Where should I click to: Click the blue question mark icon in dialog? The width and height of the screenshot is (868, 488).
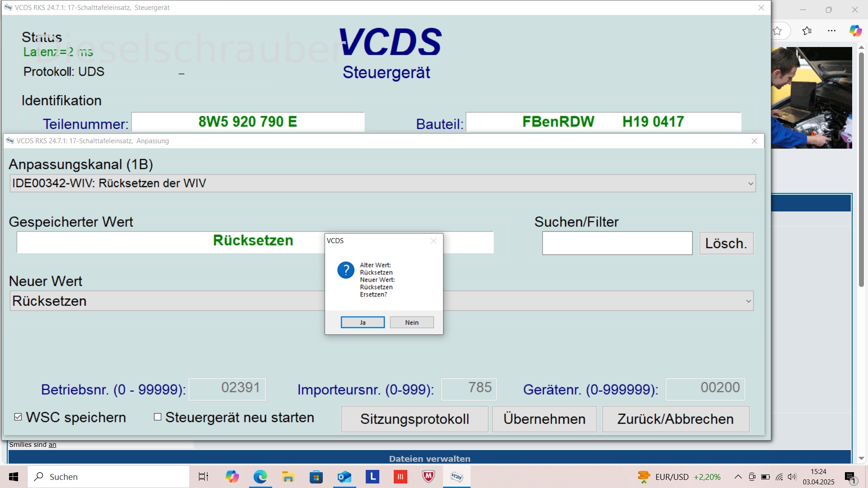click(346, 270)
